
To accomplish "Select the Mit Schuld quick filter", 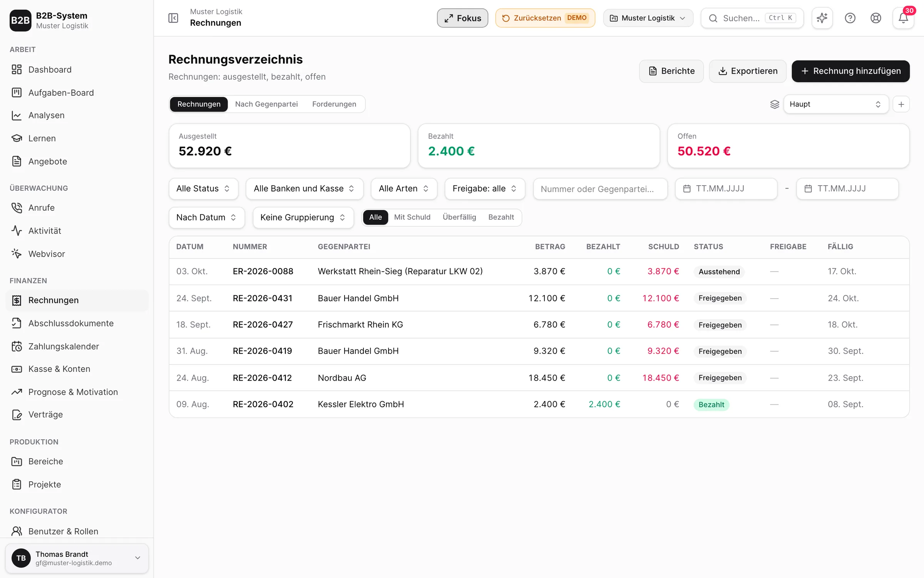I will coord(412,217).
